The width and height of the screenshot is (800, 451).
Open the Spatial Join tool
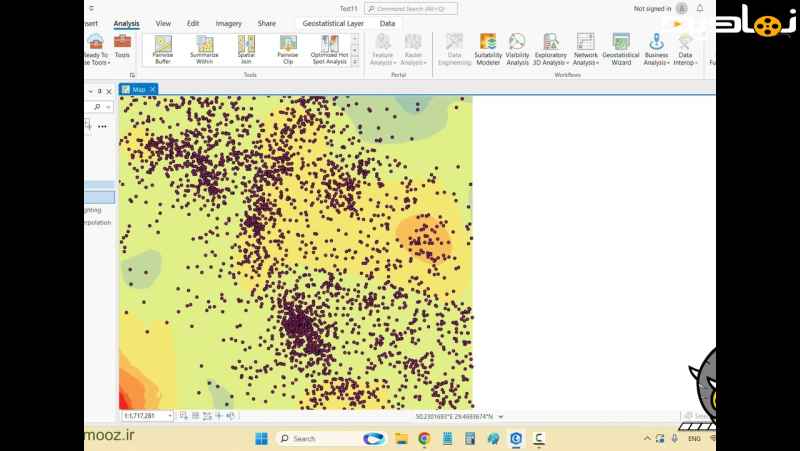(246, 49)
